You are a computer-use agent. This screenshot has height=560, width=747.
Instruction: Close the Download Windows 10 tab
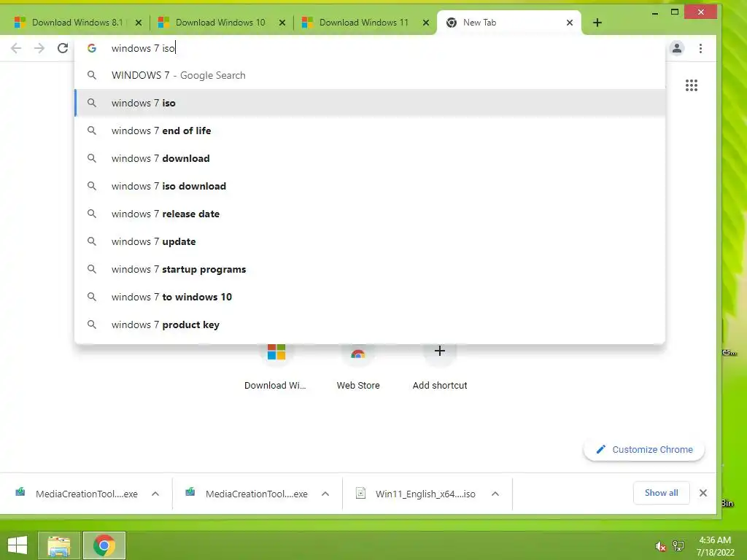tap(282, 23)
